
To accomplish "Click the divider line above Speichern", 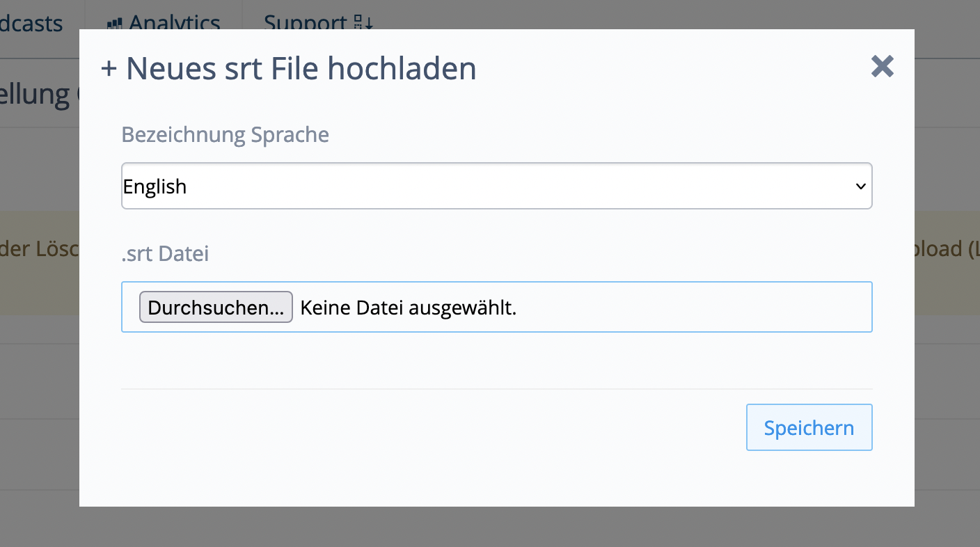I will click(x=496, y=389).
